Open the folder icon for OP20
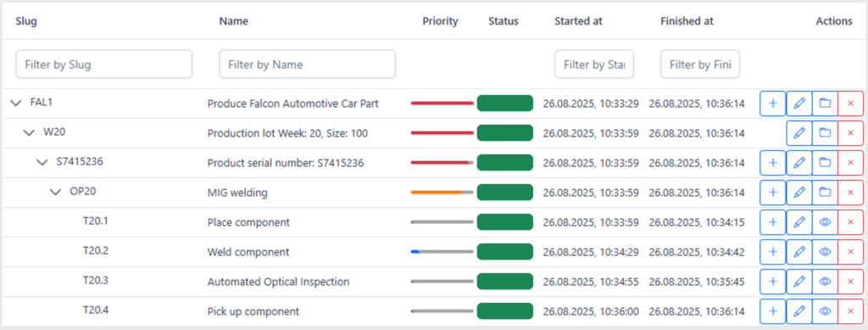Screen dimensions: 868x330 (x=825, y=193)
